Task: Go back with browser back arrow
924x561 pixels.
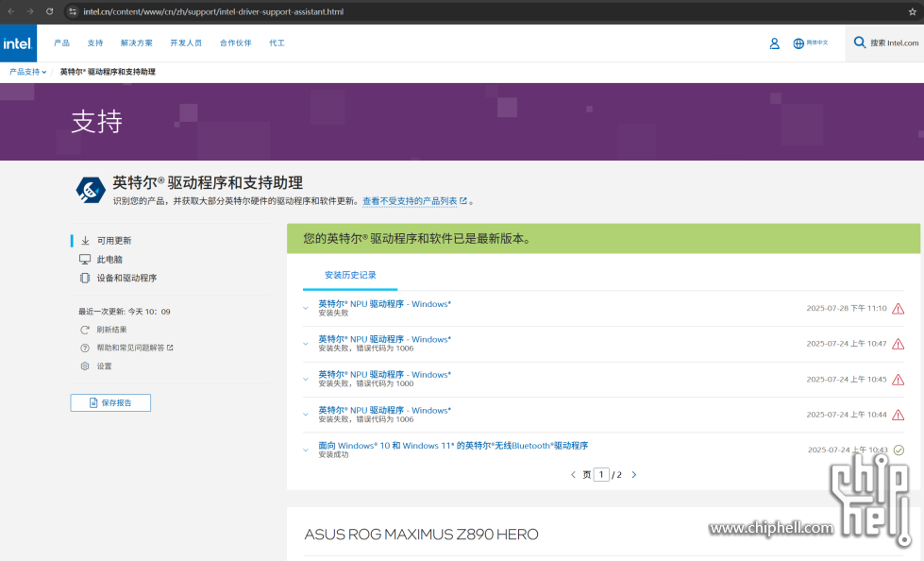Action: coord(10,11)
